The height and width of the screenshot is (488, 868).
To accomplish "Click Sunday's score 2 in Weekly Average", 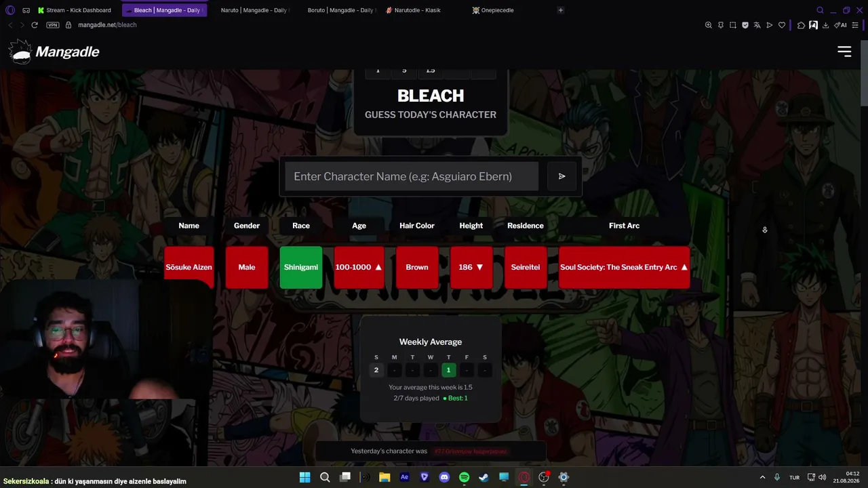I will (376, 370).
